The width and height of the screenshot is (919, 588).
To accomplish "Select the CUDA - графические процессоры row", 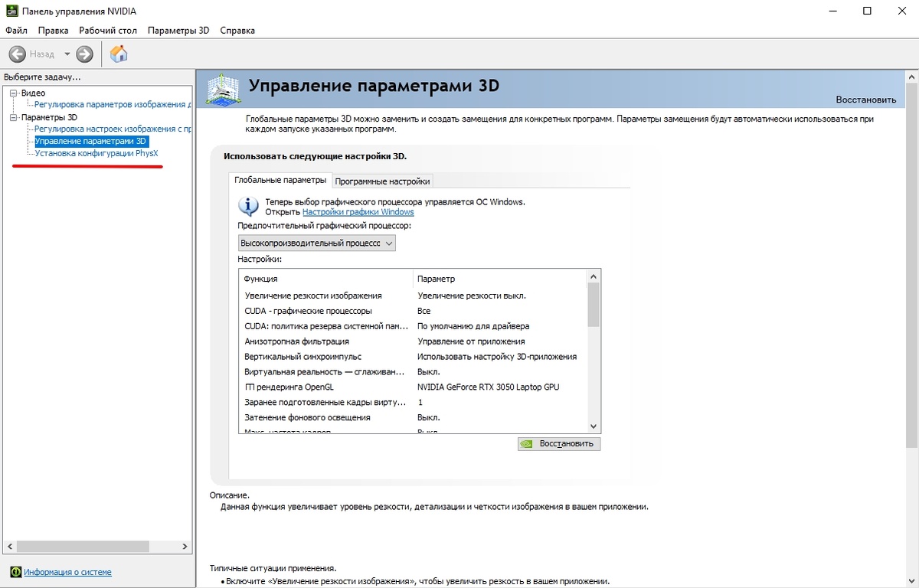I will coord(412,311).
